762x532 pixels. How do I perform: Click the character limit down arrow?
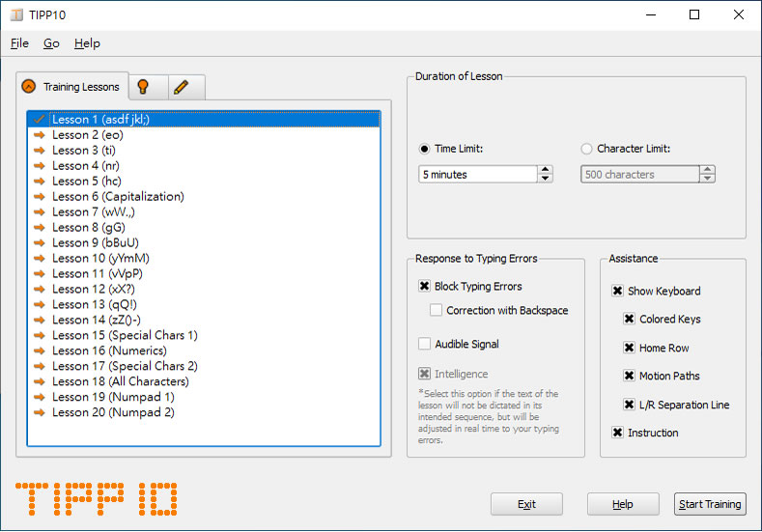pyautogui.click(x=708, y=179)
